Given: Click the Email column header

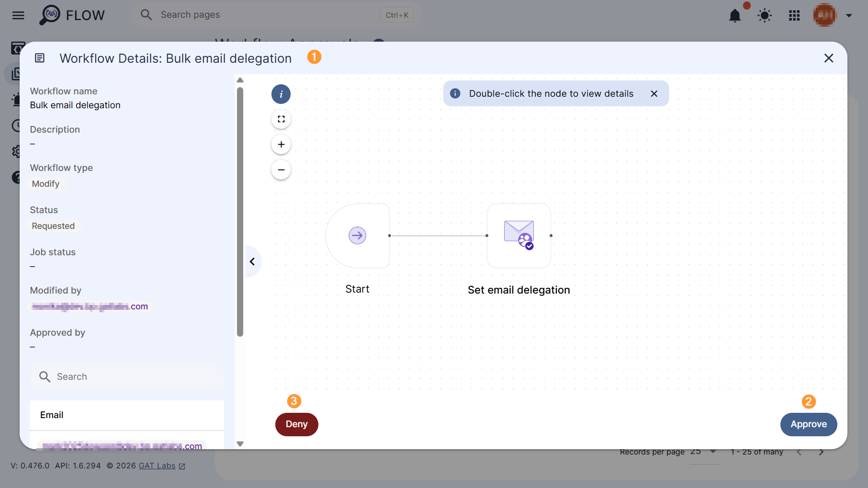Looking at the screenshot, I should click(52, 415).
